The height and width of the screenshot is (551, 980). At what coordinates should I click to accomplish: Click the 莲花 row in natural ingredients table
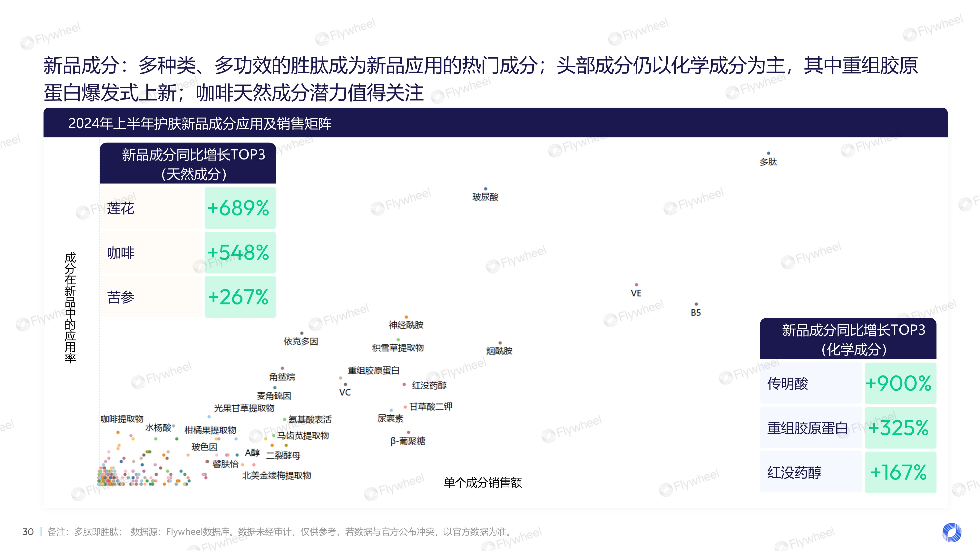point(151,208)
